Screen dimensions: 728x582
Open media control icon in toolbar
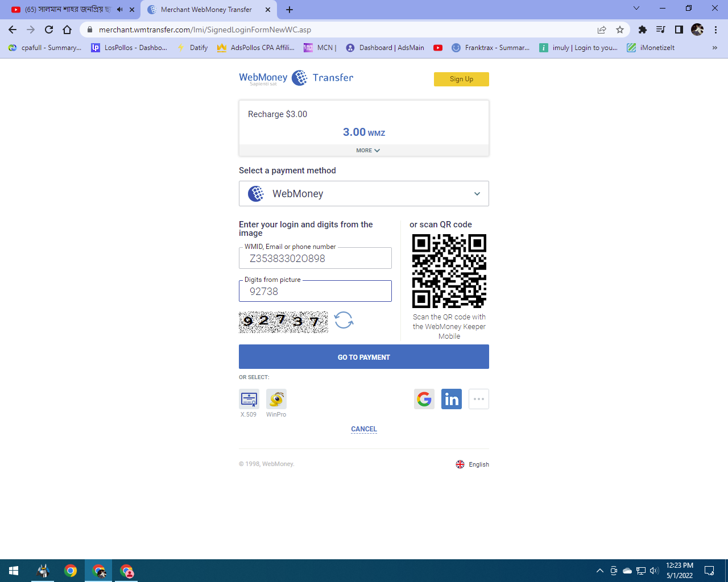tap(661, 30)
